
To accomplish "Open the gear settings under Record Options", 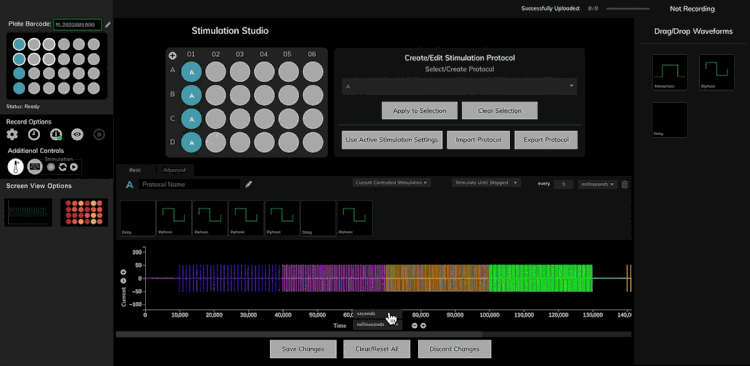I will [12, 134].
